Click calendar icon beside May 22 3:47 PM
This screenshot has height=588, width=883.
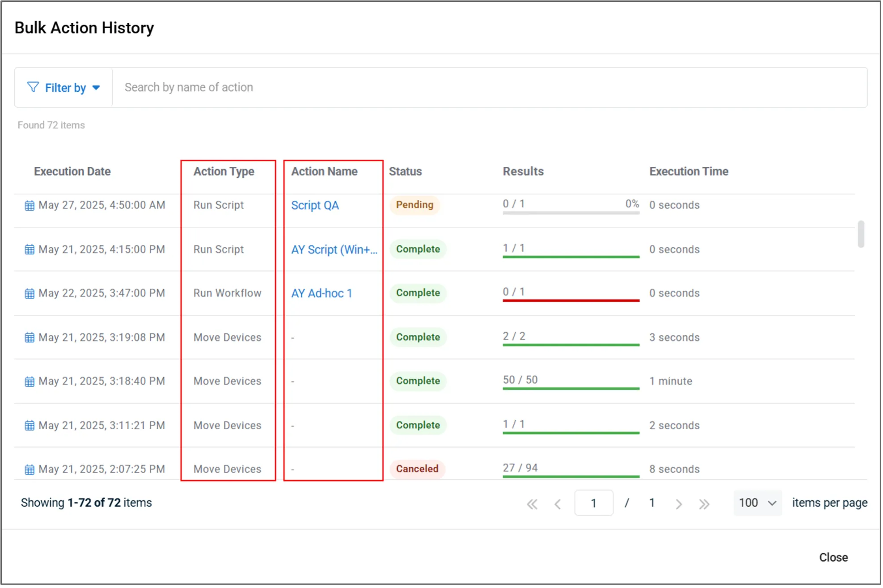pyautogui.click(x=30, y=293)
